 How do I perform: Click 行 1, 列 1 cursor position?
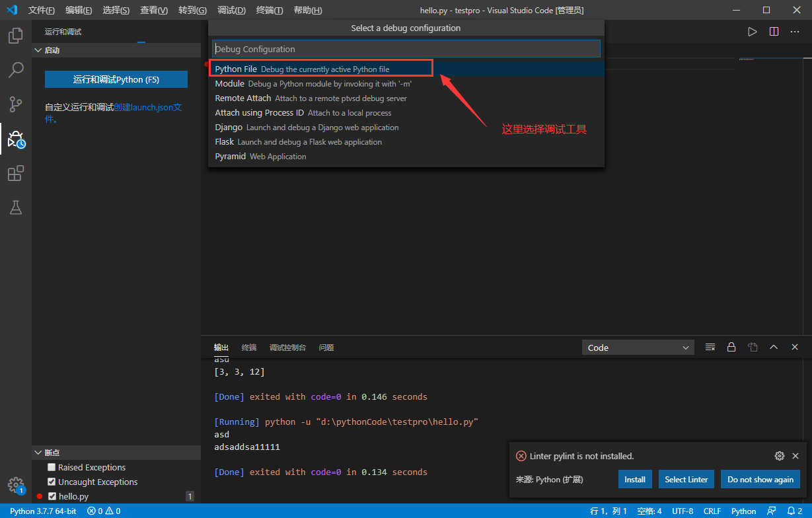pyautogui.click(x=608, y=511)
